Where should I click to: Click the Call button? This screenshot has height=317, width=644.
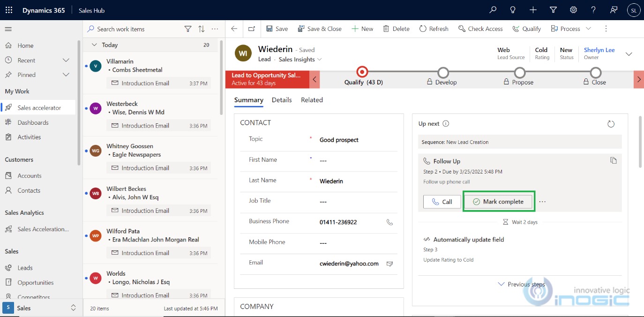(442, 202)
